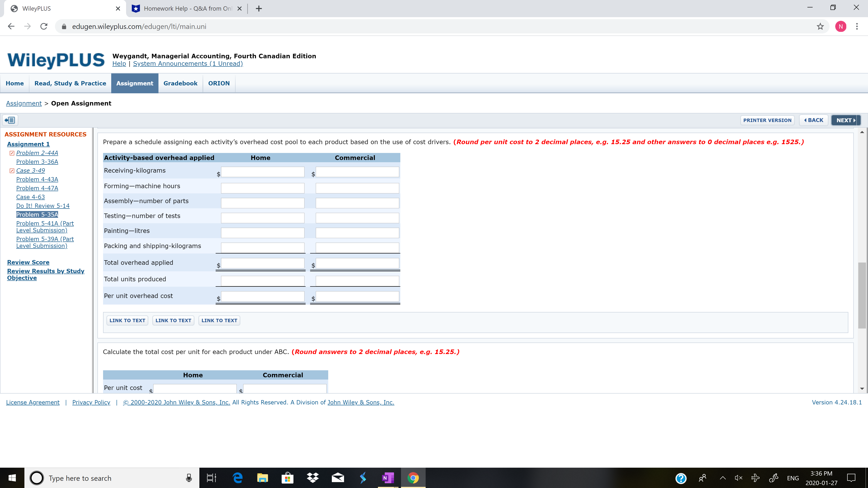Open OneNote from the taskbar
Image resolution: width=868 pixels, height=488 pixels.
[388, 478]
